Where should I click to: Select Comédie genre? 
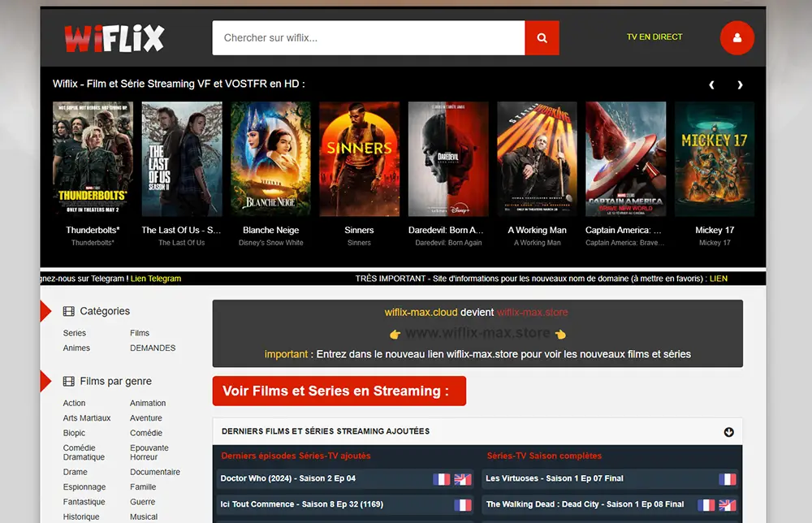pyautogui.click(x=146, y=433)
